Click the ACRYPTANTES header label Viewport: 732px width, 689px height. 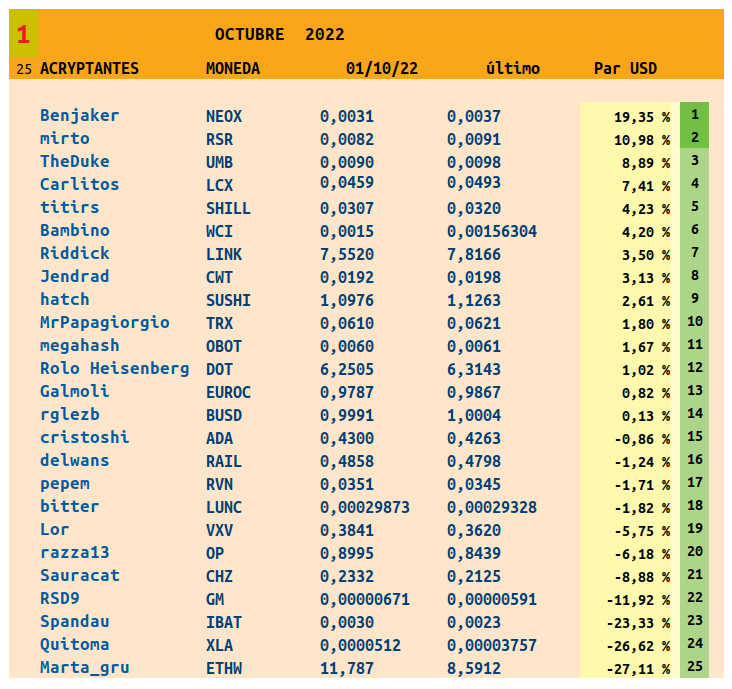coord(89,69)
